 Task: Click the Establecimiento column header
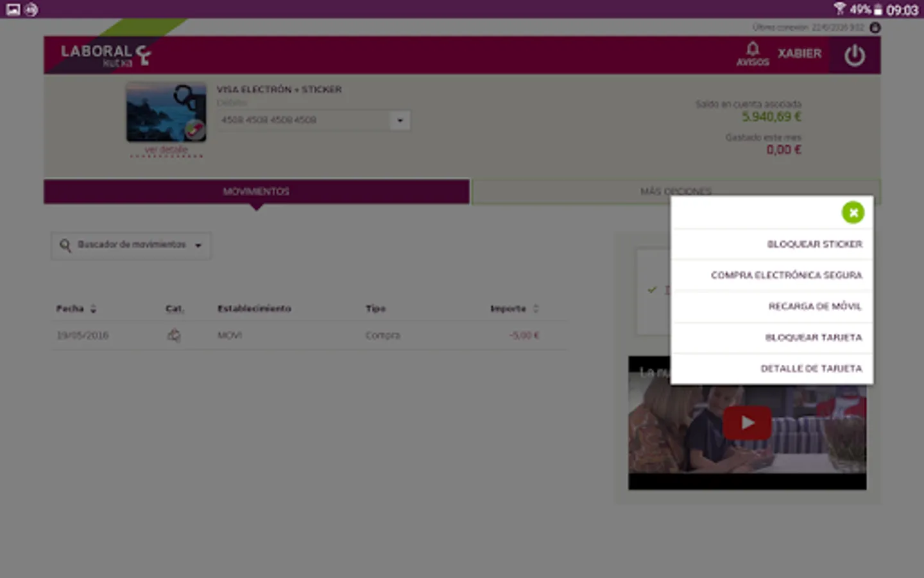[254, 309]
